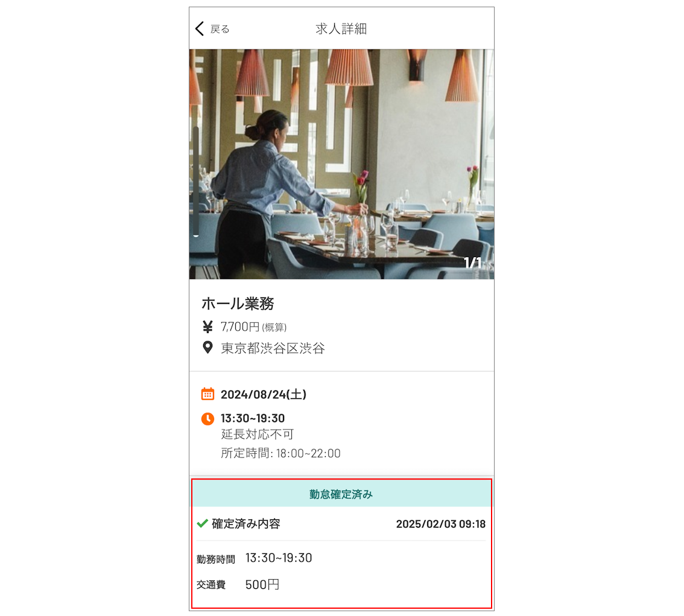Click the 戻る back label
Viewport: 684px width, 616px height.
click(220, 29)
